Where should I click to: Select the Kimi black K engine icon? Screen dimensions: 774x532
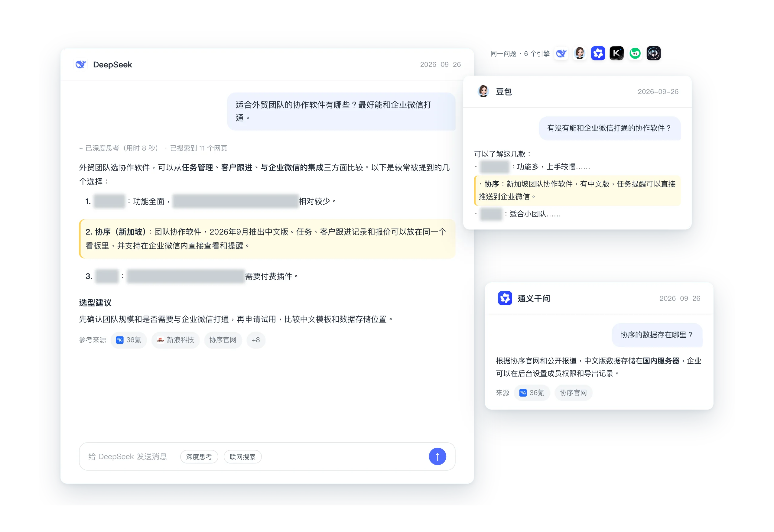coord(617,53)
